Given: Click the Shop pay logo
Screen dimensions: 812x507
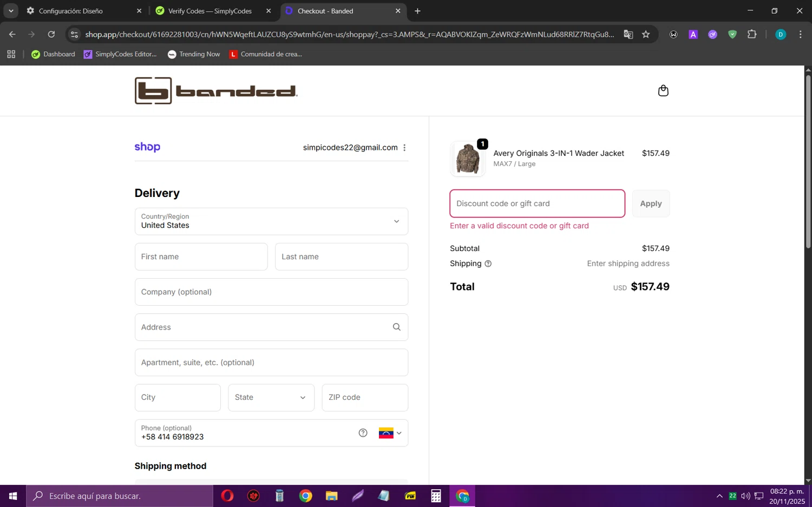Looking at the screenshot, I should 147,147.
